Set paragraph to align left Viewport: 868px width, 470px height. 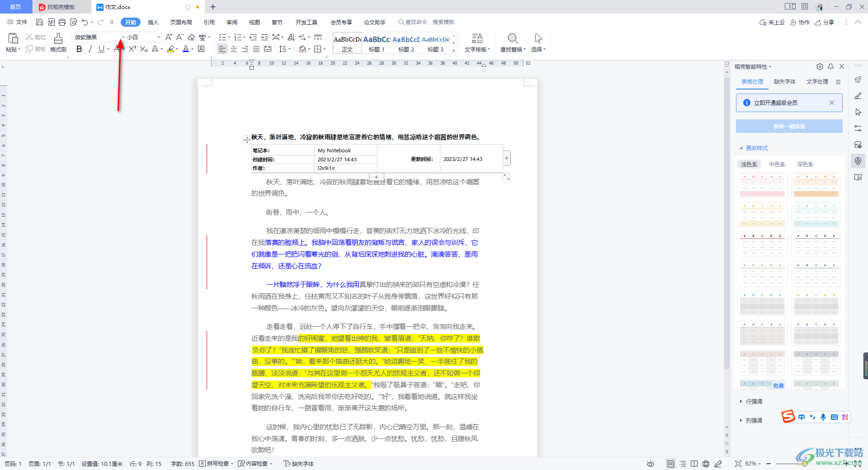tap(222, 49)
